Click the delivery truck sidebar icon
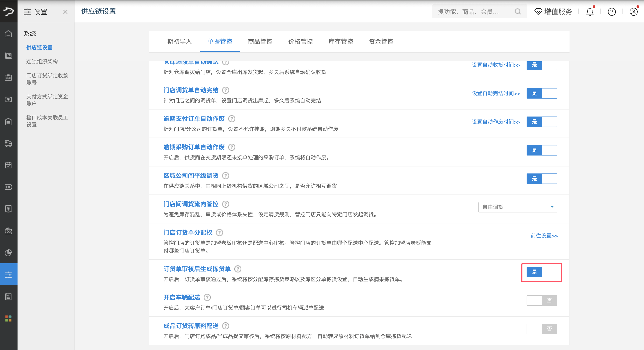Screen dimensions: 644x350 pos(9,143)
